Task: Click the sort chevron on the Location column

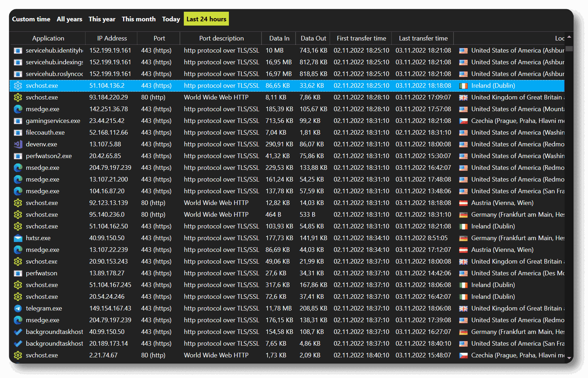Action: 569,37
